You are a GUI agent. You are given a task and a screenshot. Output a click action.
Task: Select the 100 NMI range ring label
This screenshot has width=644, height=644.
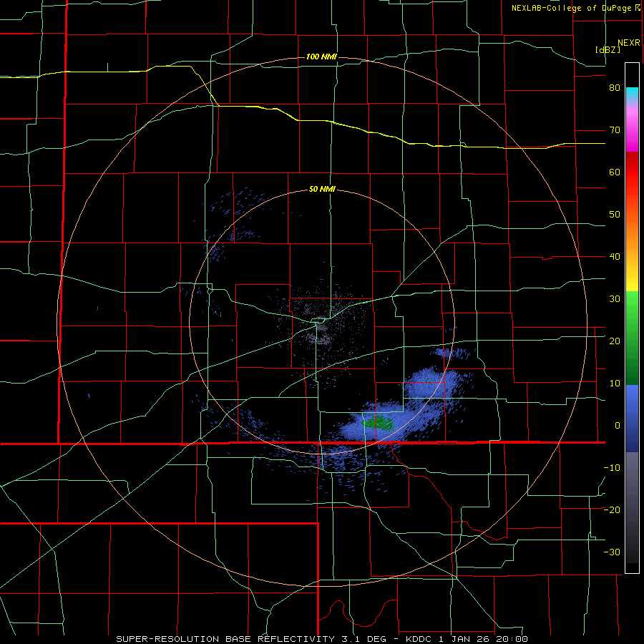[321, 57]
